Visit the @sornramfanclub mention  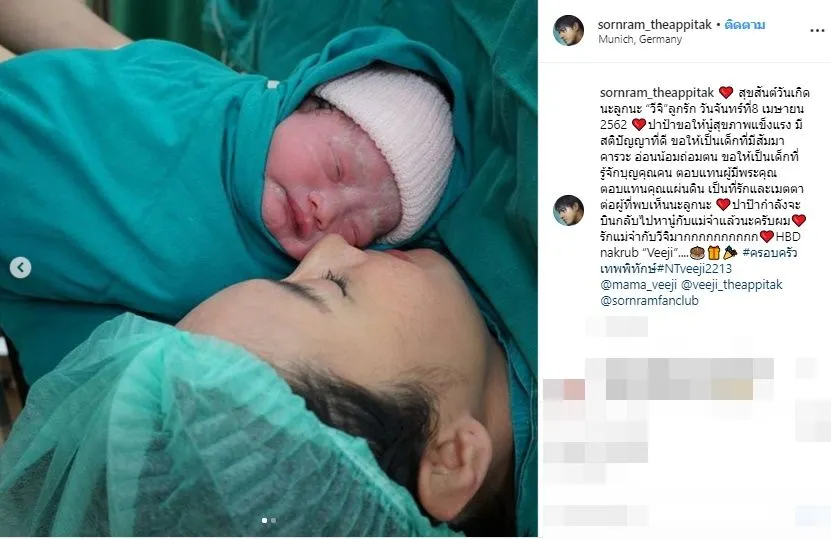[x=649, y=301]
